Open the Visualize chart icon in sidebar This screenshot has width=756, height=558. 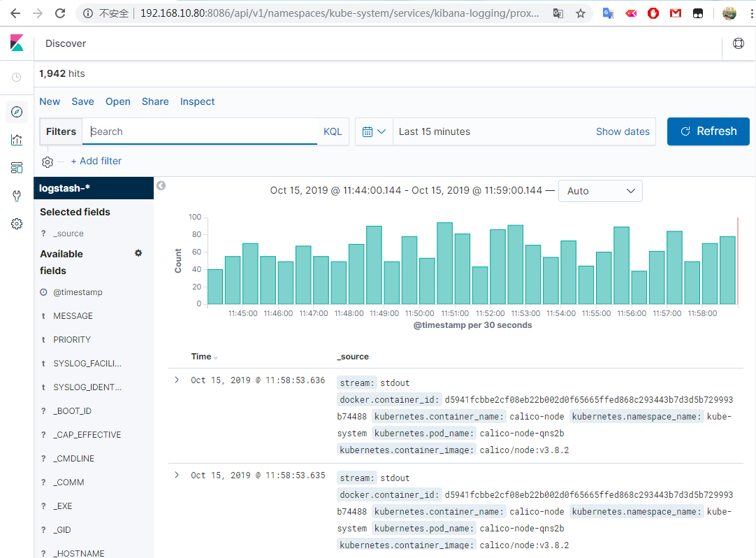click(x=17, y=140)
